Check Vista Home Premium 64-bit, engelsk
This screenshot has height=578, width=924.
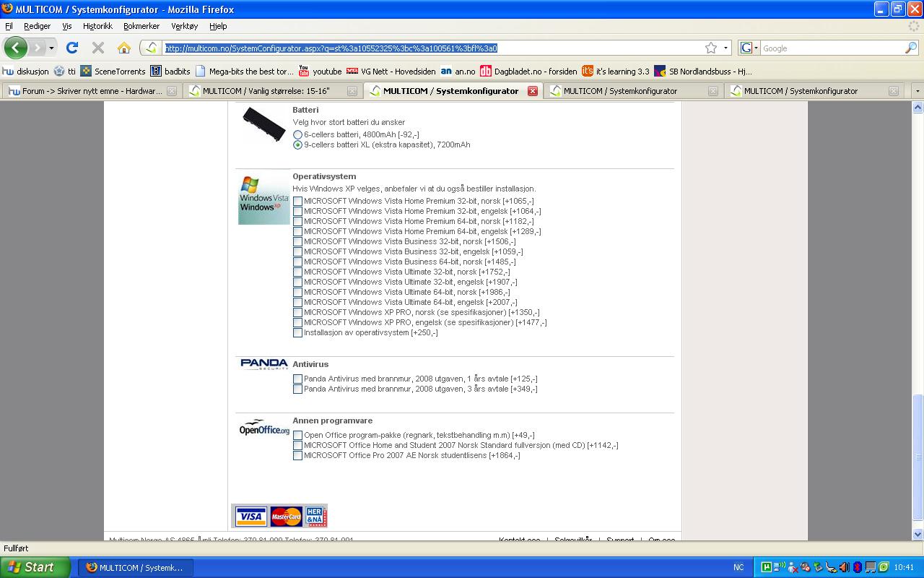pos(297,231)
